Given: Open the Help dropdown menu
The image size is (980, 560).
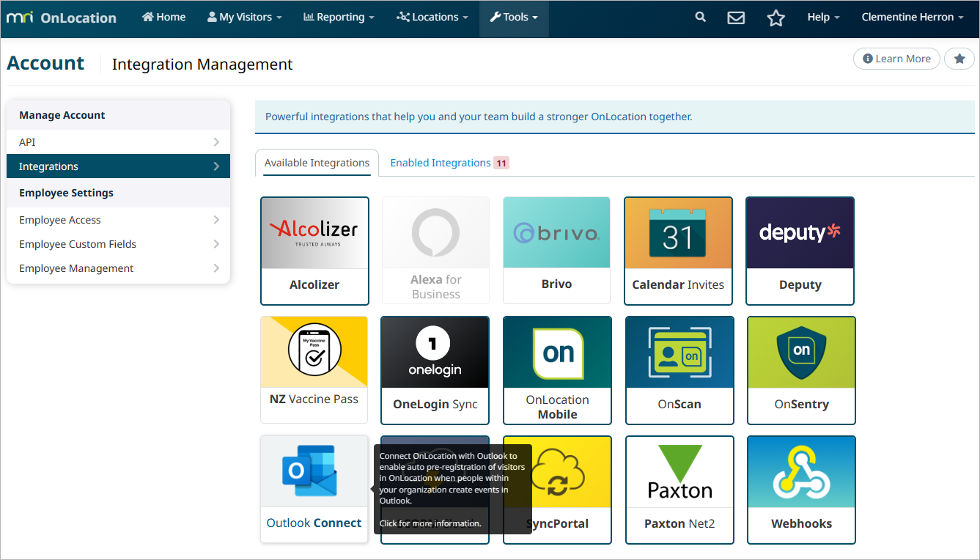Looking at the screenshot, I should pos(823,17).
